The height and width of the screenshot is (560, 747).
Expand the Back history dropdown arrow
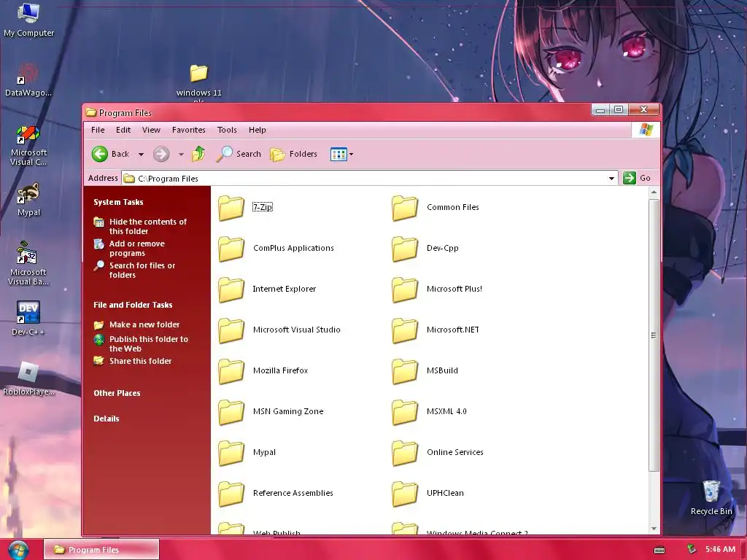point(141,155)
